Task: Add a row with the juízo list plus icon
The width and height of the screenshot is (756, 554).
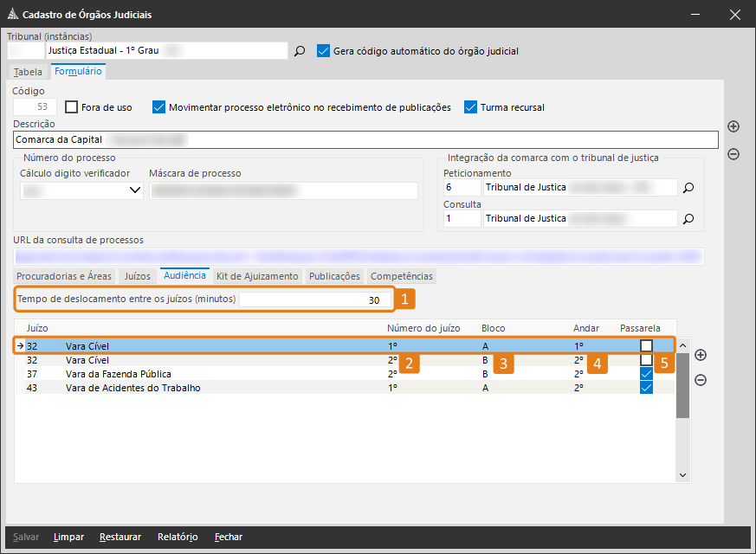Action: 701,355
